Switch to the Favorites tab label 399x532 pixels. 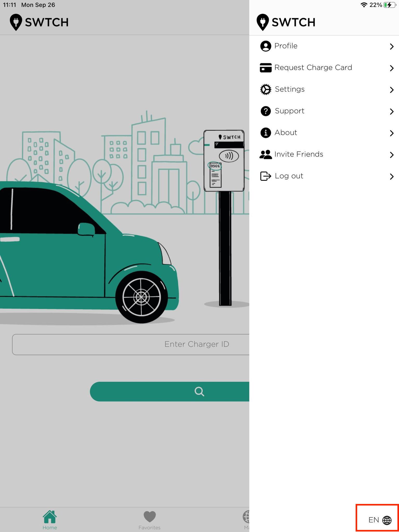click(x=149, y=528)
